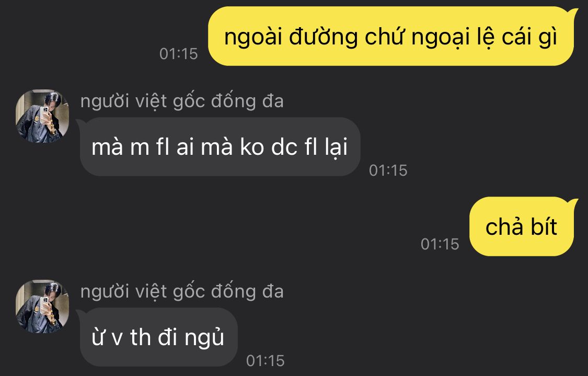Open the avatar beside "mà m fl ai" message

42,116
